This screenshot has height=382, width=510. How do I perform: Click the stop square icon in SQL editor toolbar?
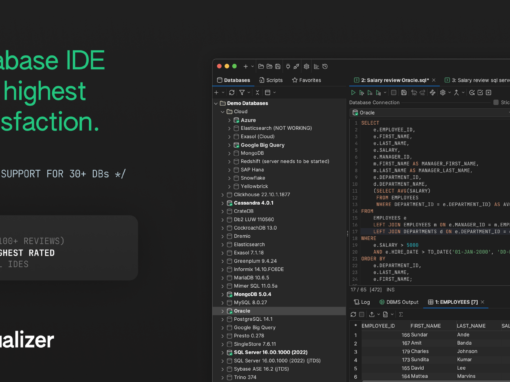(394, 93)
